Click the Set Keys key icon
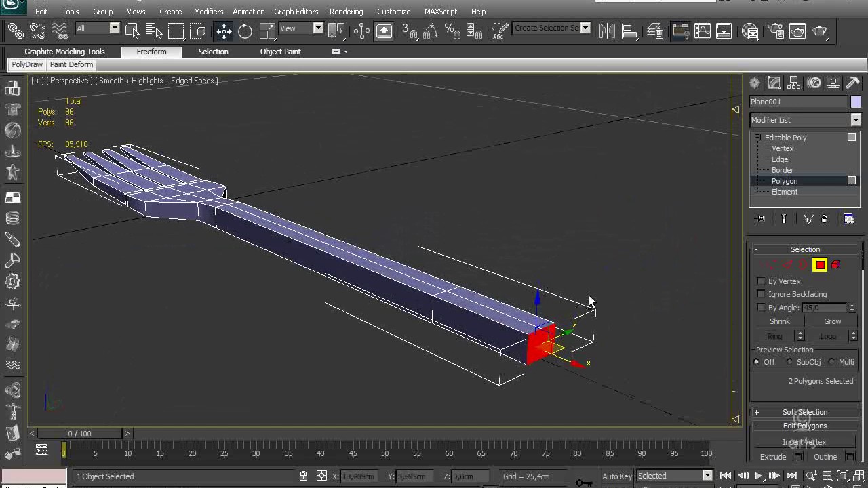Viewport: 868px width, 488px height. [584, 482]
